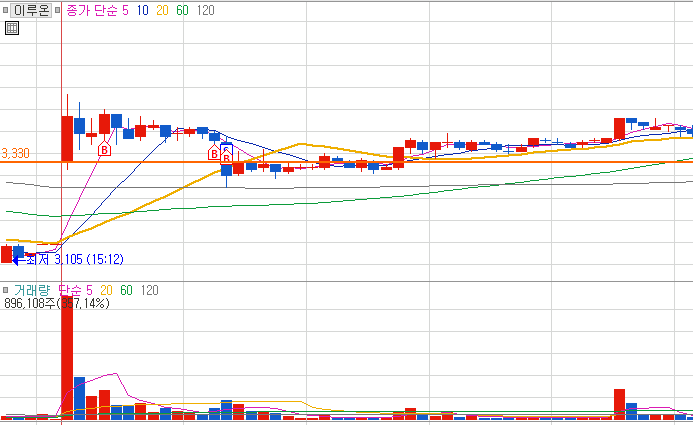Select the B marker left of the S marker
The width and height of the screenshot is (693, 425).
tap(214, 153)
